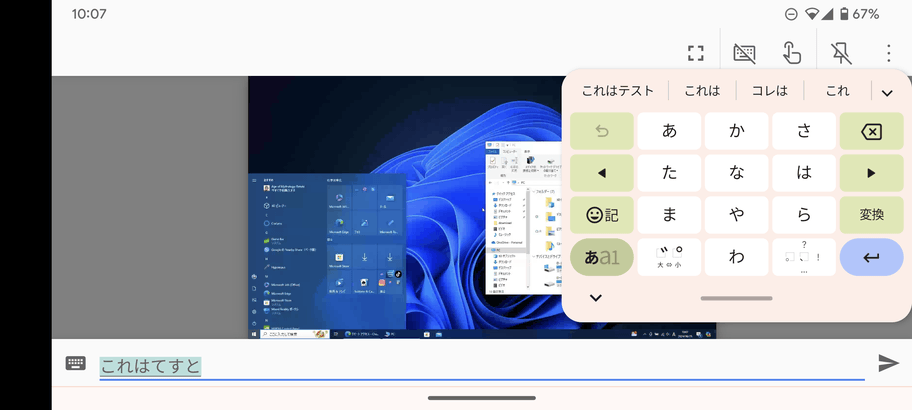Tap the は key
This screenshot has width=912, height=410.
click(804, 173)
